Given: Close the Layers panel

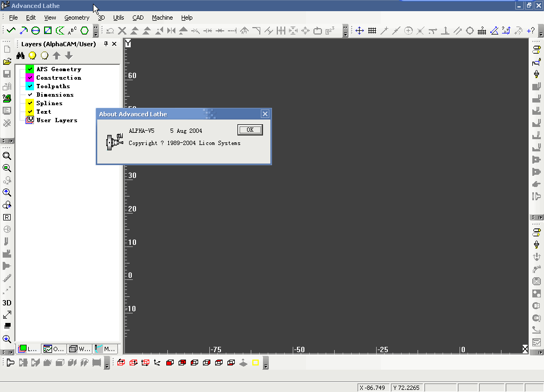Looking at the screenshot, I should click(x=114, y=44).
